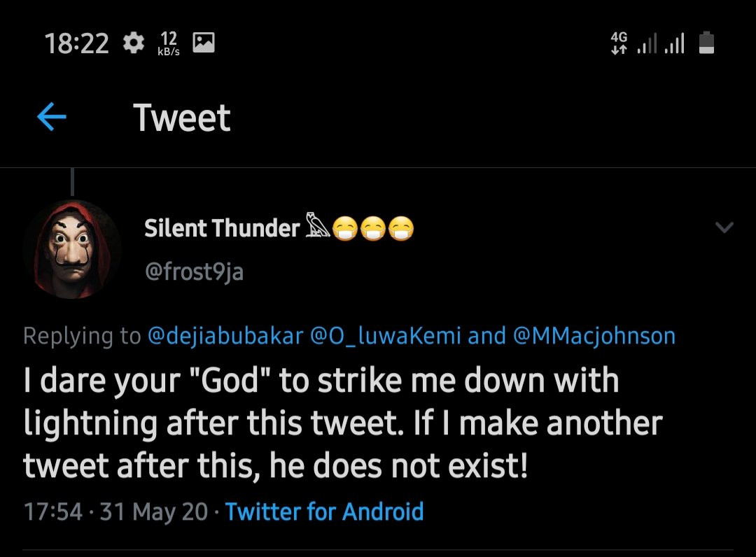Open the tweet options chevron menu
This screenshot has width=756, height=557.
[724, 227]
